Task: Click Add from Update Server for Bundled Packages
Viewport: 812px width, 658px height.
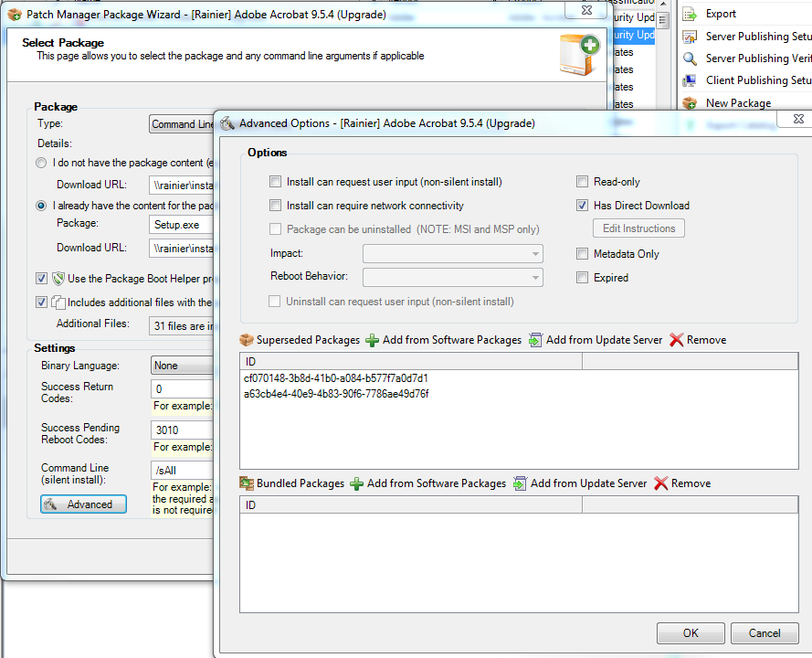Action: pos(580,483)
